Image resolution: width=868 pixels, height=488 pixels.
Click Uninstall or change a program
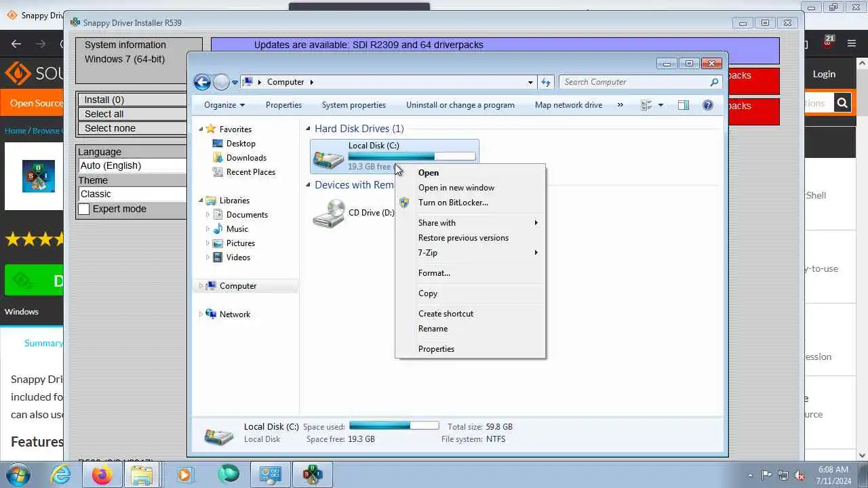(460, 105)
